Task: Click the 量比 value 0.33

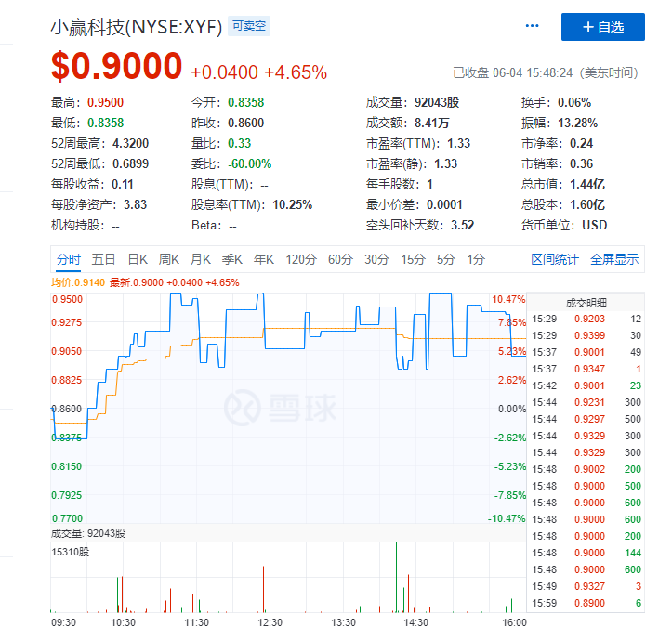Action: (x=239, y=143)
